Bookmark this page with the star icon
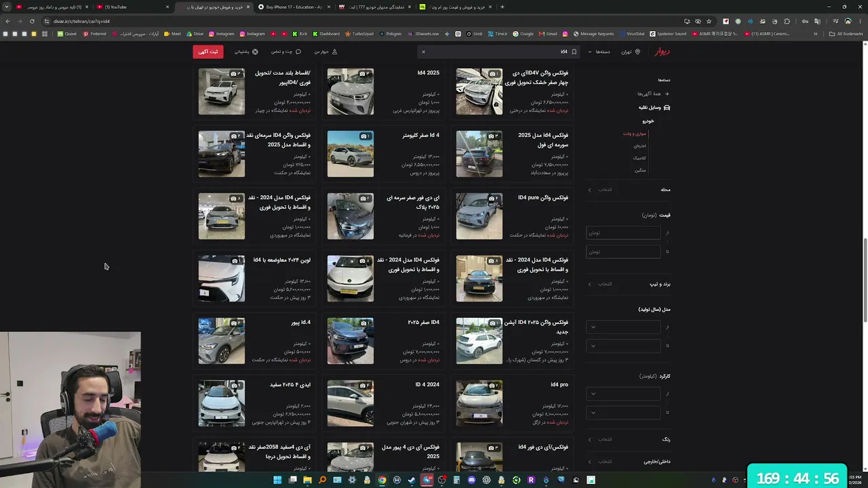Screen dimensions: 868x488 [x=709, y=21]
